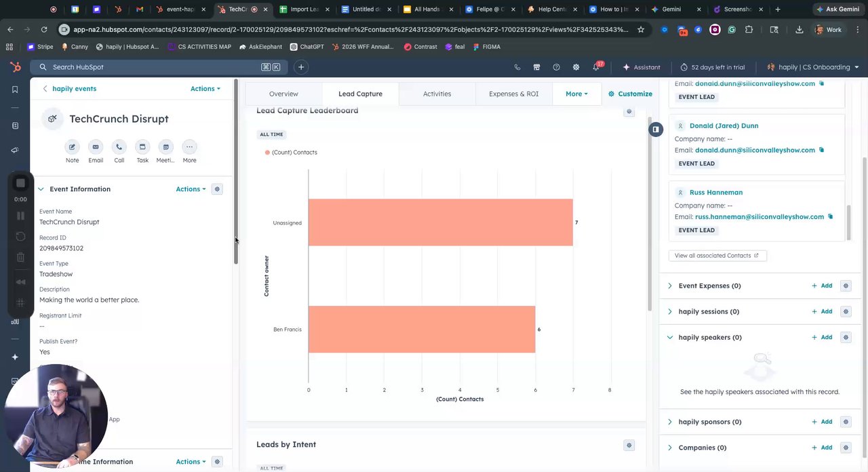Collapse the right sidebar toggle handle
Viewport: 868px width, 472px height.
pyautogui.click(x=655, y=129)
